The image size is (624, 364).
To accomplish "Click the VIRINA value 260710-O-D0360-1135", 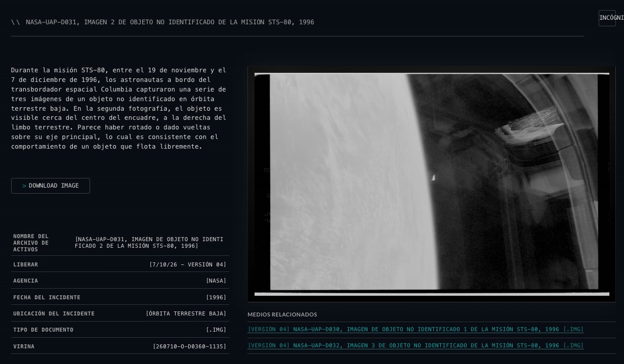I will click(x=190, y=346).
